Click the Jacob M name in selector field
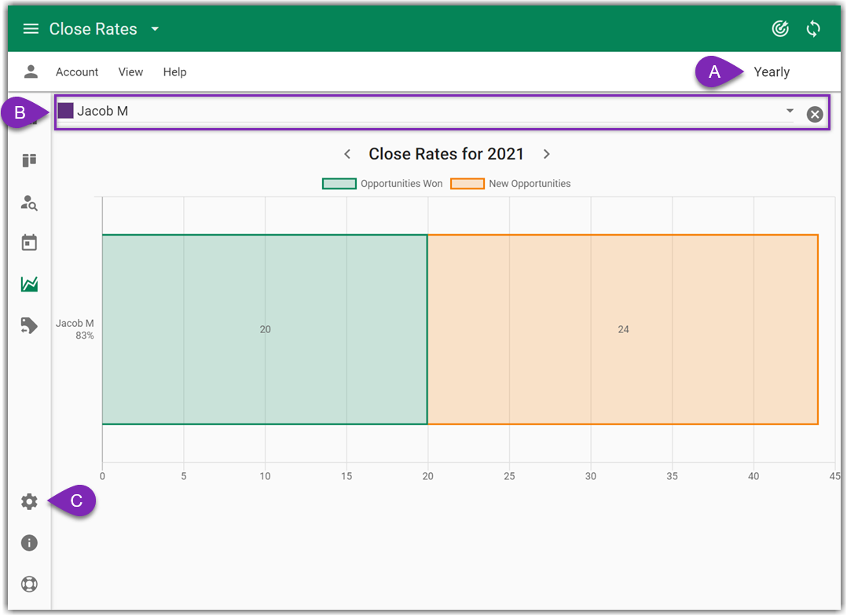Viewport: 847px width, 616px height. (x=103, y=111)
